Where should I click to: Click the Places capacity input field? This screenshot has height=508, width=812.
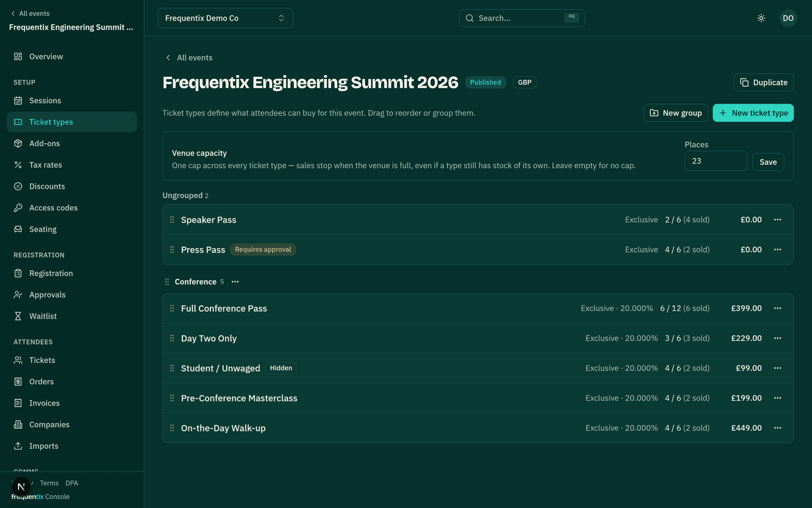click(716, 161)
